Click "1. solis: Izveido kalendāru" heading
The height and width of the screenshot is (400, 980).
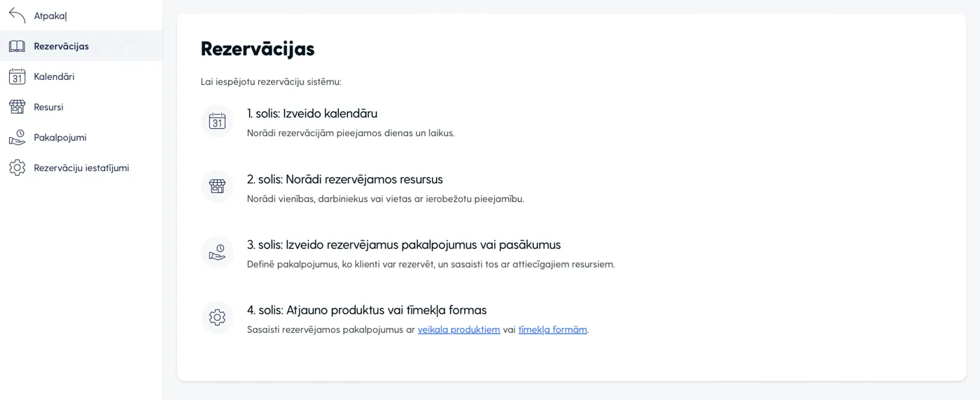[312, 113]
